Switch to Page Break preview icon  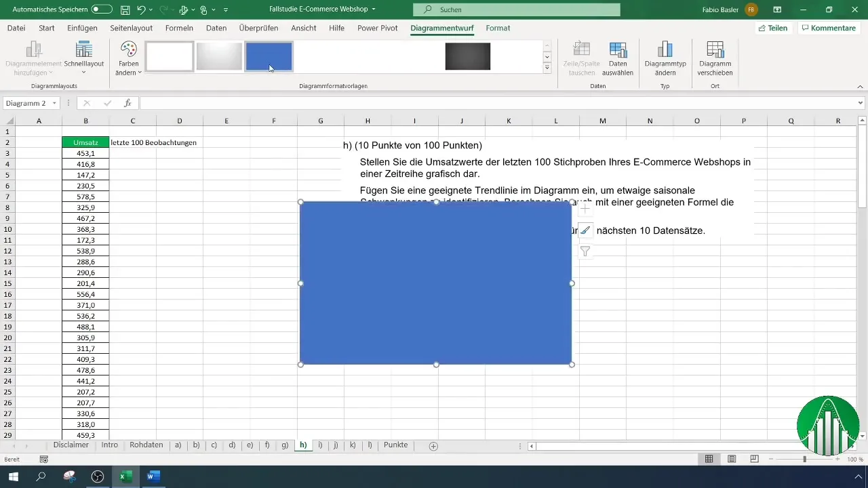[x=754, y=459]
